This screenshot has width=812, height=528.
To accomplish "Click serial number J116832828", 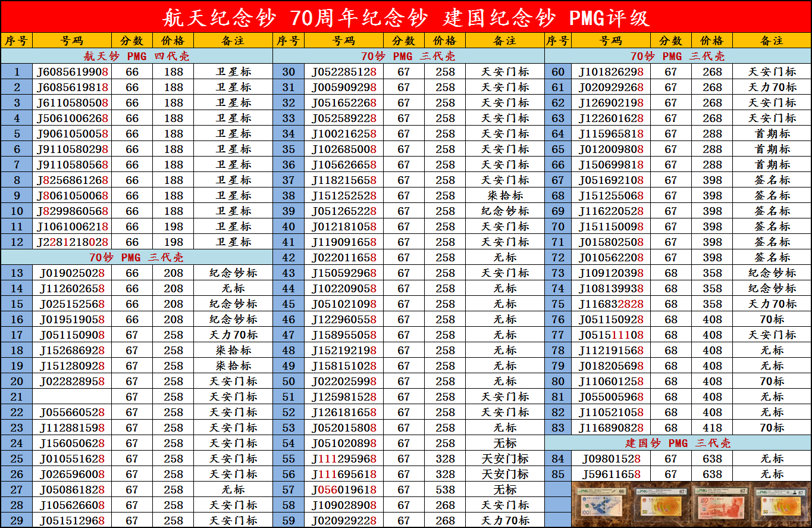I will (612, 304).
